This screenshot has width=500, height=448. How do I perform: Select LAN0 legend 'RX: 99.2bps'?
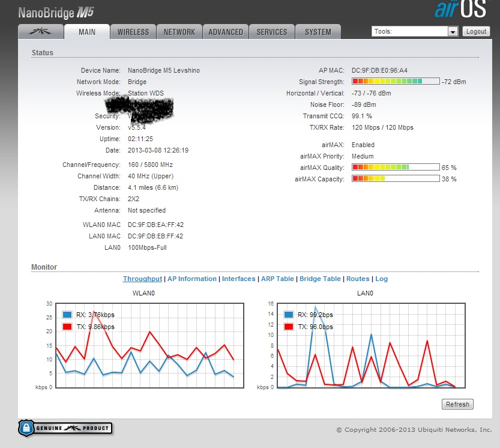coord(315,315)
